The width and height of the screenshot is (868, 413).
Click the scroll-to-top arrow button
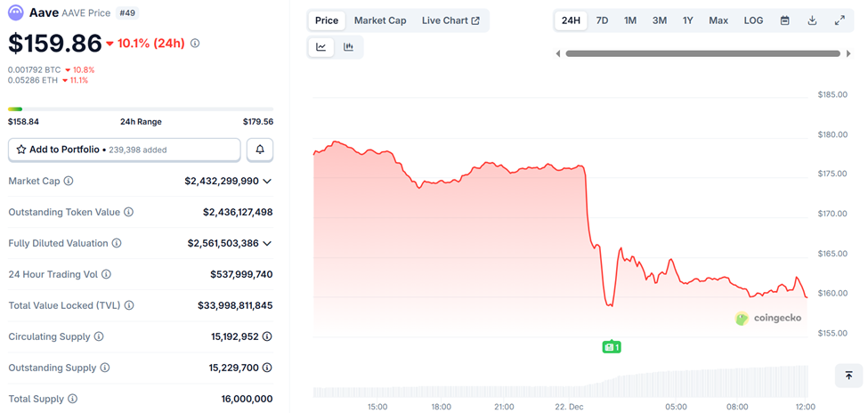point(848,376)
